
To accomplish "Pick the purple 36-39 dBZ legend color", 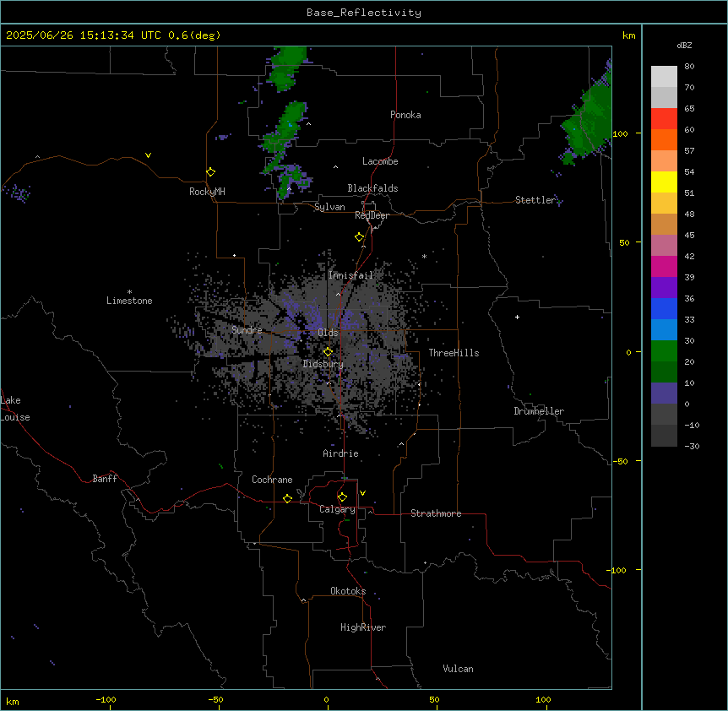I will point(664,288).
